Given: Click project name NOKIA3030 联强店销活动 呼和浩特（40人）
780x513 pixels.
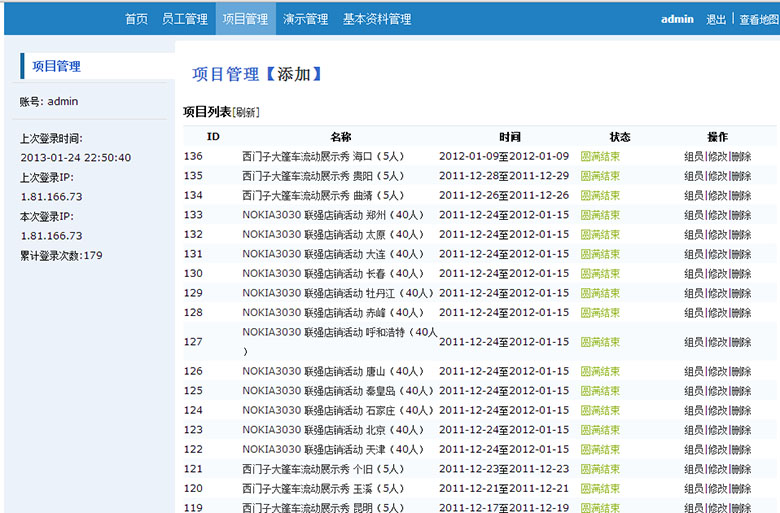Looking at the screenshot, I should pyautogui.click(x=340, y=341).
